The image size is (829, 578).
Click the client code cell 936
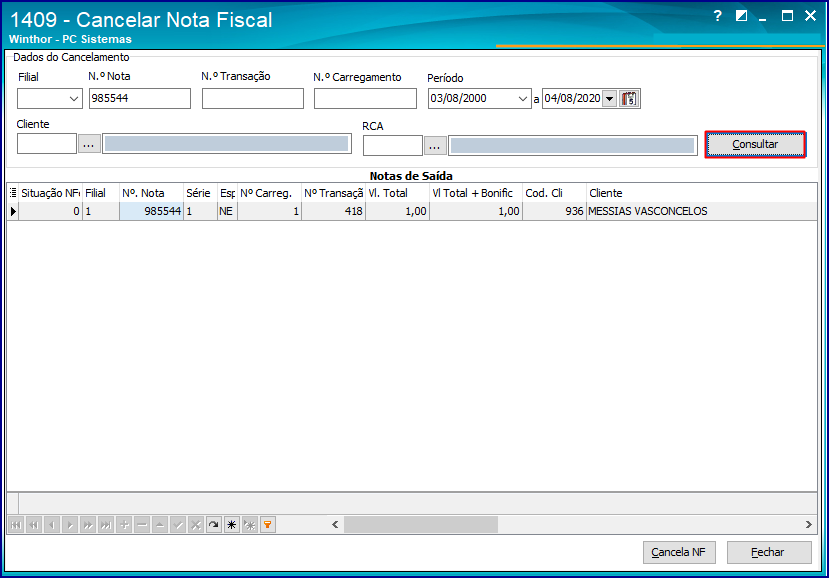point(554,212)
